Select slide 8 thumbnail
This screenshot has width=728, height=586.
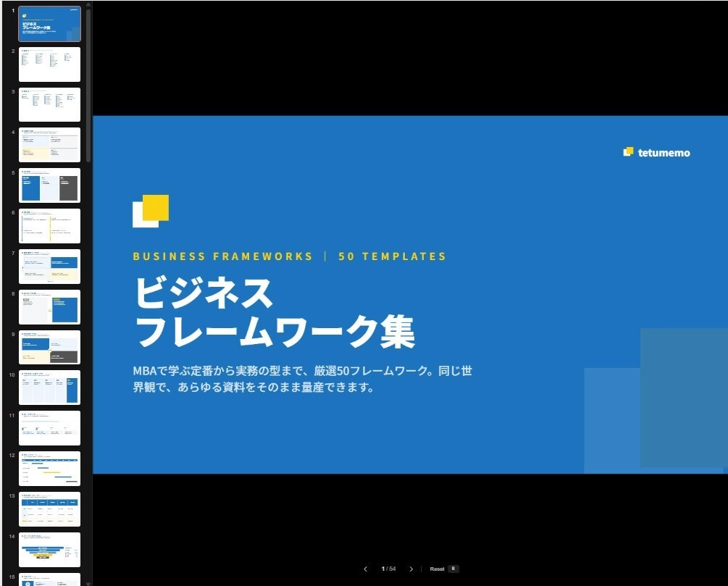pos(50,307)
